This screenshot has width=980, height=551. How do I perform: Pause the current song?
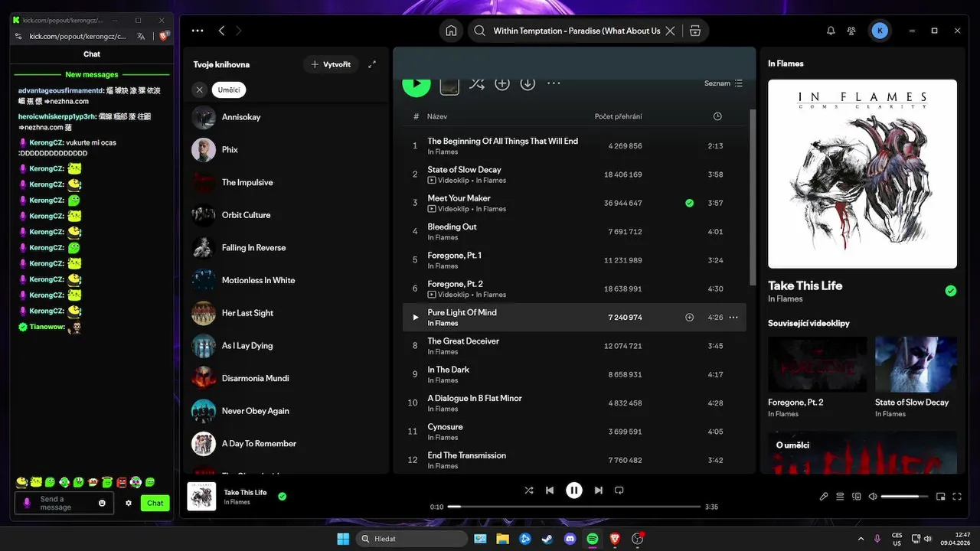coord(574,491)
